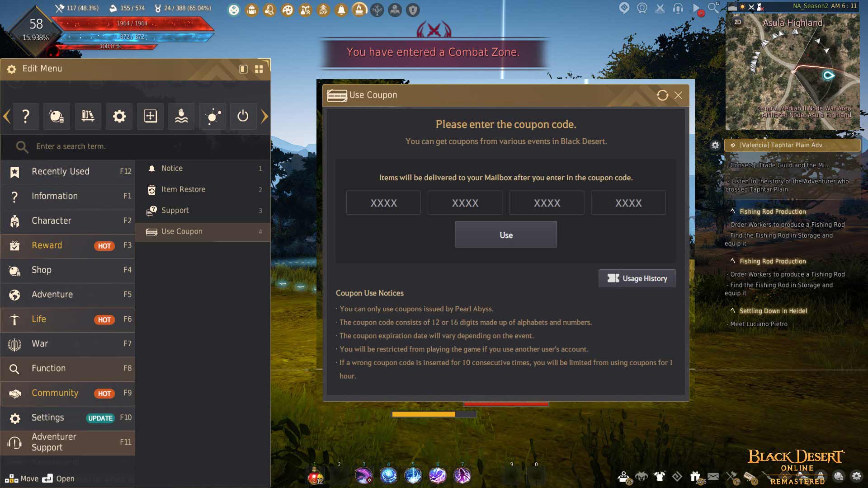The height and width of the screenshot is (488, 868).
Task: Open the gift box icon with 2455
Action: pyautogui.click(x=695, y=476)
